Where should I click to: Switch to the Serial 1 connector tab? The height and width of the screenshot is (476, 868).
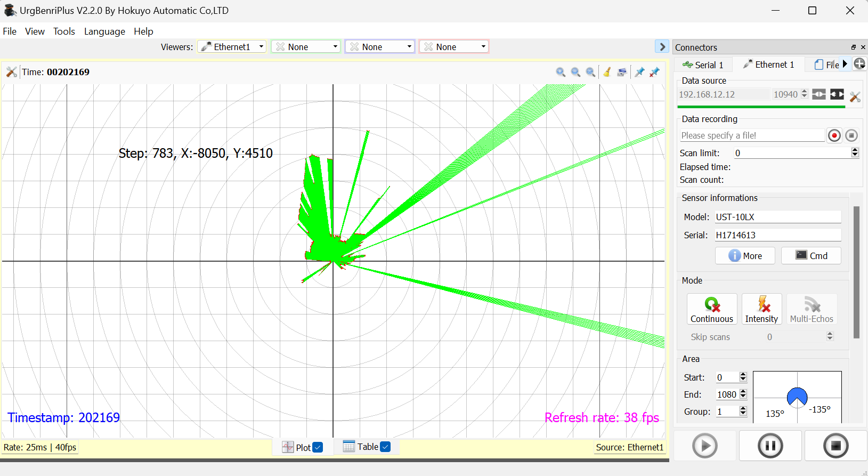pyautogui.click(x=703, y=64)
